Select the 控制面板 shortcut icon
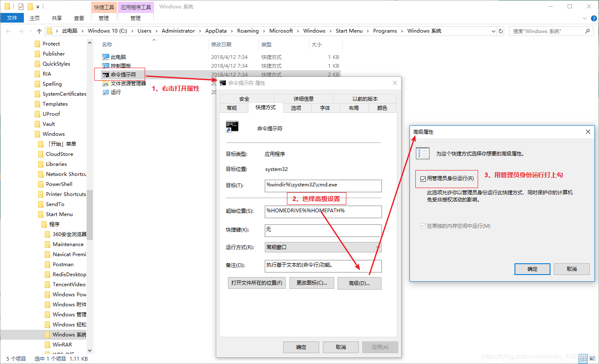 (x=106, y=66)
